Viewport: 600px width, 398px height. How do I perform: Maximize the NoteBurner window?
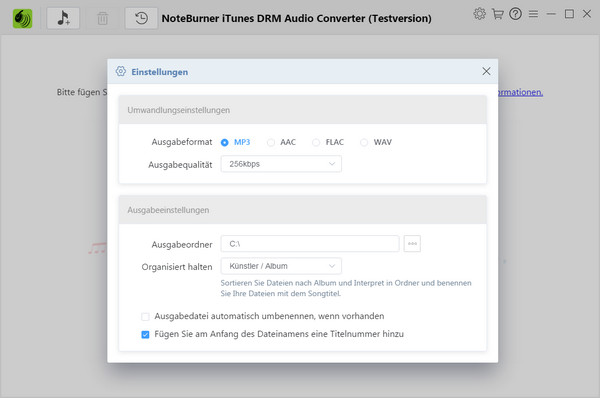tap(569, 14)
